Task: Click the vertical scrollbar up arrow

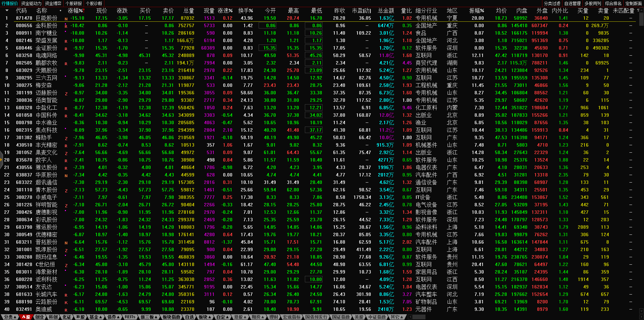Action: 641,10
